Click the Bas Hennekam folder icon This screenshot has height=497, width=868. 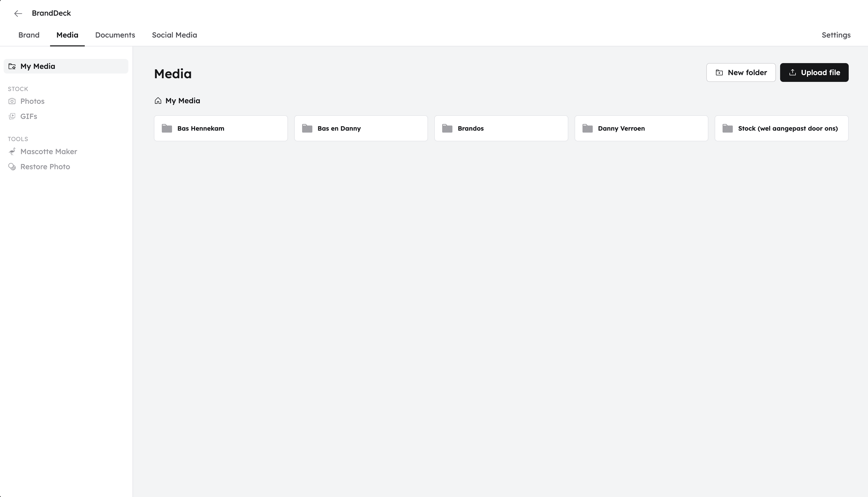(x=167, y=128)
